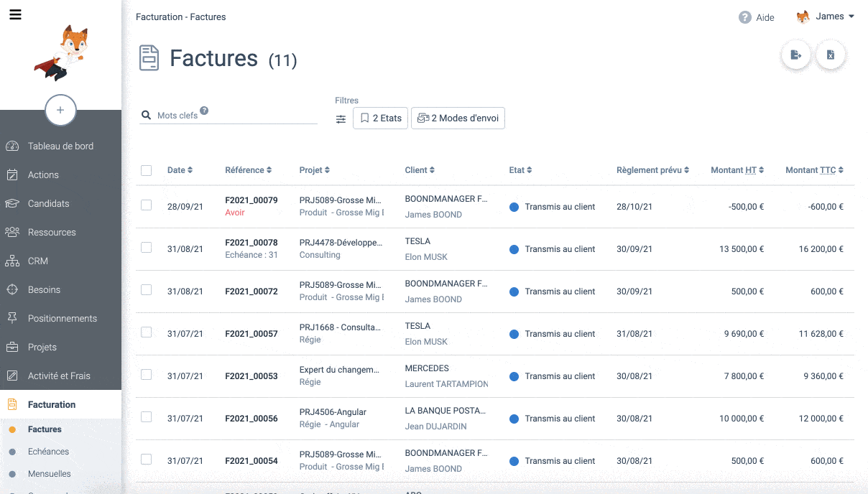Image resolution: width=868 pixels, height=494 pixels.
Task: Click the Ressources people icon
Action: click(x=12, y=232)
